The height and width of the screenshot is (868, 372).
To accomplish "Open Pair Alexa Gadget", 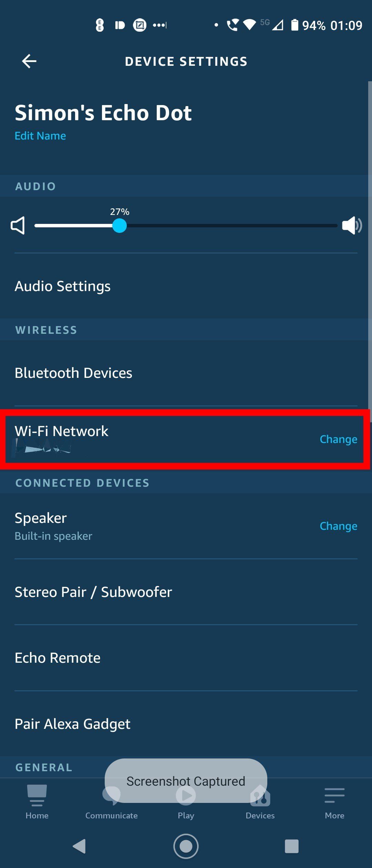I will pos(72,724).
